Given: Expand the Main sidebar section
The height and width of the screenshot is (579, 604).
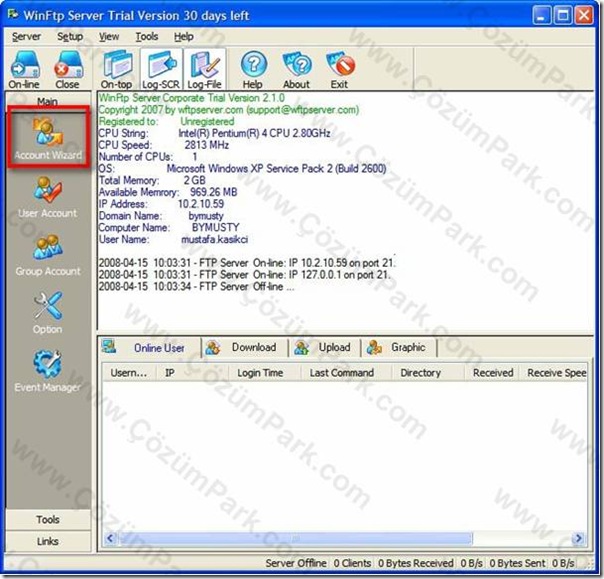Looking at the screenshot, I should (48, 101).
